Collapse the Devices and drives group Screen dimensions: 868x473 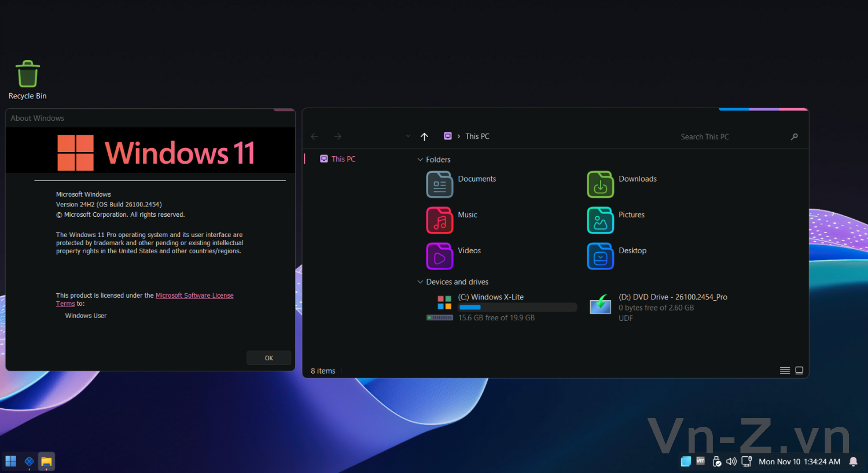pos(420,282)
